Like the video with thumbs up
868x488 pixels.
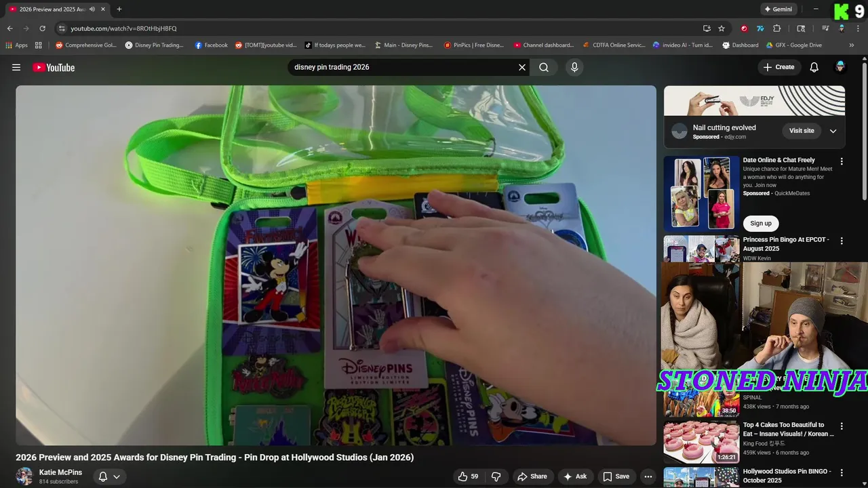(x=468, y=476)
